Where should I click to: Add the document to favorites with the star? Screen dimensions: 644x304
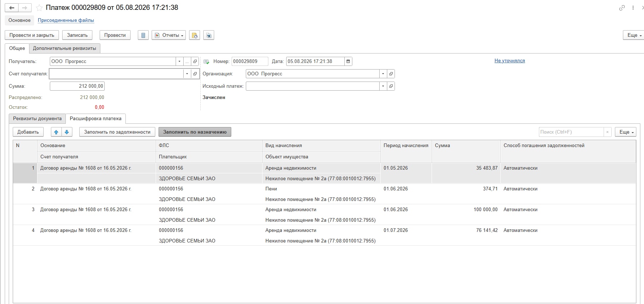pyautogui.click(x=39, y=8)
